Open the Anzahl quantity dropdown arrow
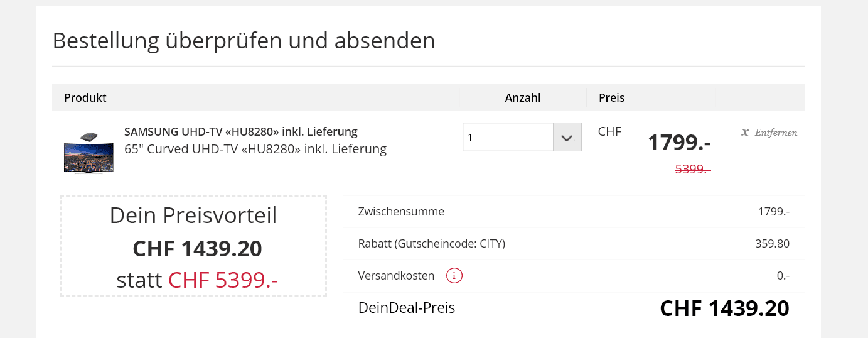This screenshot has height=338, width=868. tap(567, 138)
